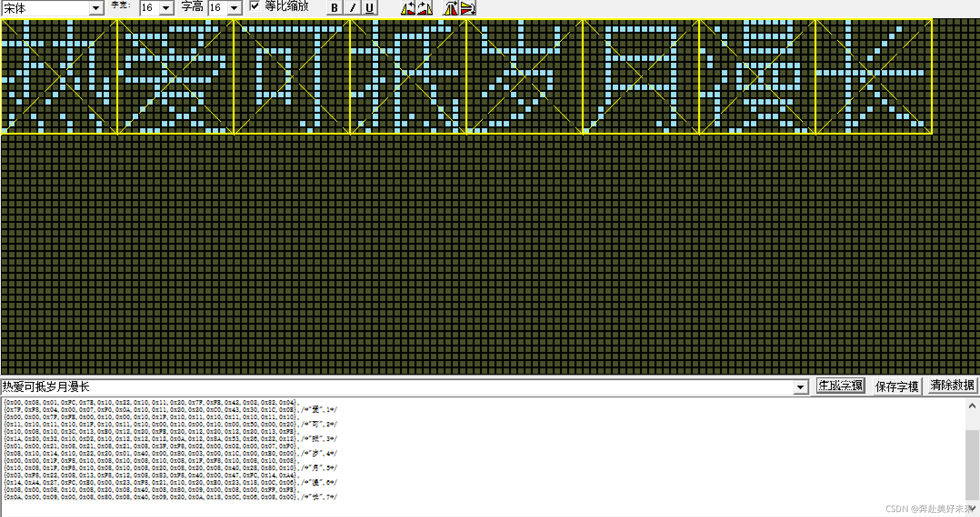The image size is (980, 517).
Task: Toggle the 等比缩放 checkbox
Action: pos(255,6)
